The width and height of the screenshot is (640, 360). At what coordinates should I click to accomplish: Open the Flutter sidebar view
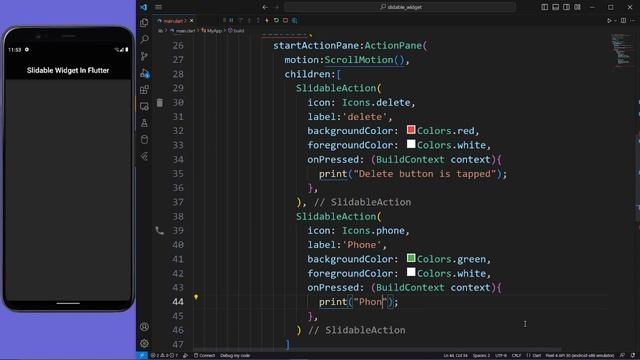click(x=144, y=157)
